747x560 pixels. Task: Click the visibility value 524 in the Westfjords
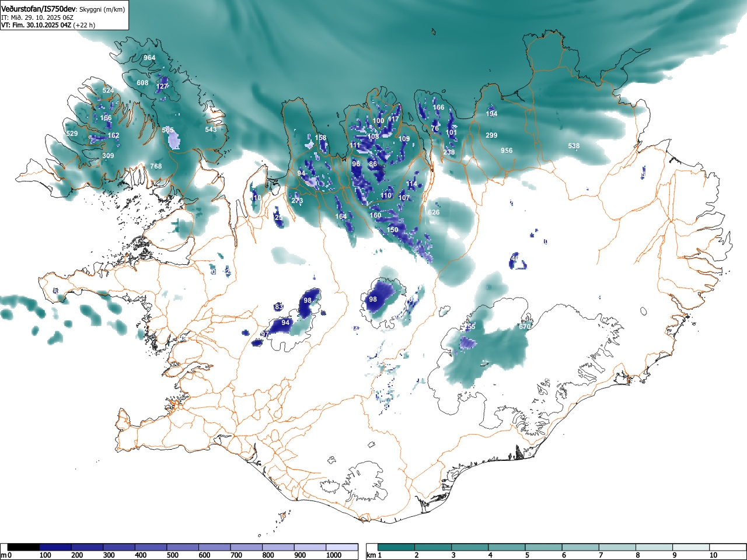[108, 90]
